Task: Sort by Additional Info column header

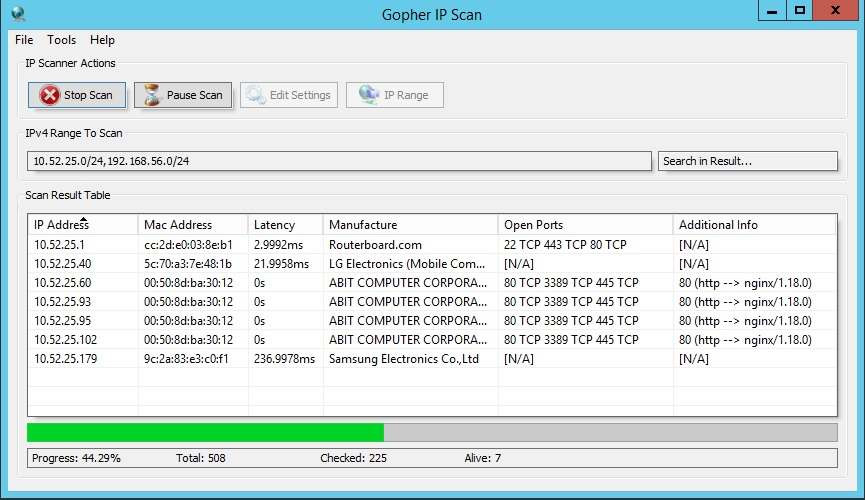Action: [x=755, y=225]
